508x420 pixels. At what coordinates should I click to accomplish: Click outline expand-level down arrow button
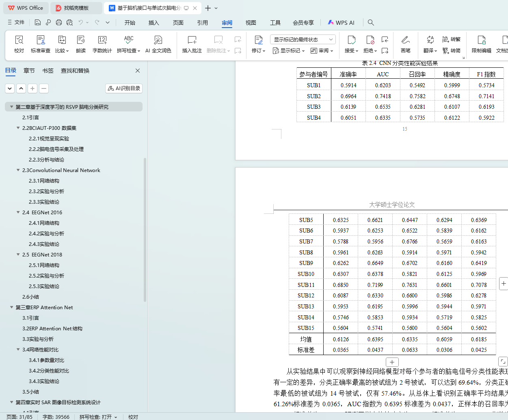click(x=10, y=88)
